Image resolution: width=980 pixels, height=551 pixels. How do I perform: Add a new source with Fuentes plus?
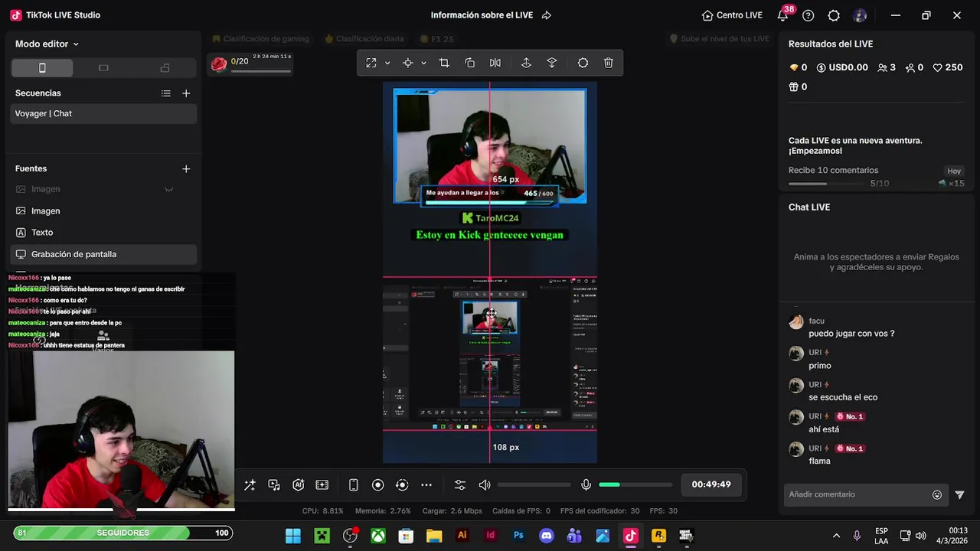(186, 168)
